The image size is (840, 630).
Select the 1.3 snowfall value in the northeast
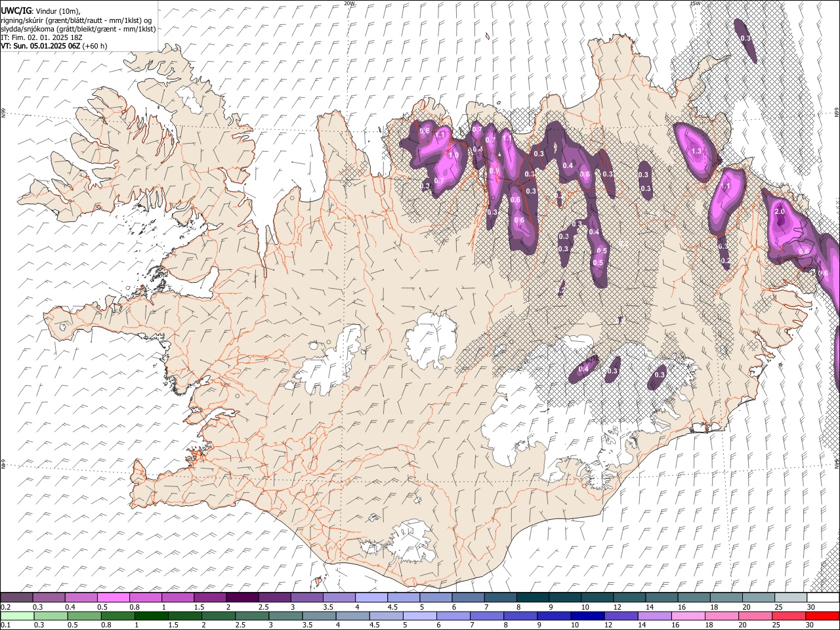[x=696, y=151]
